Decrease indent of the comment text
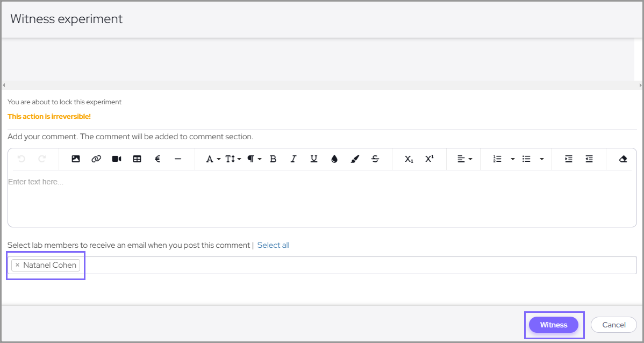The width and height of the screenshot is (644, 343). click(x=589, y=159)
